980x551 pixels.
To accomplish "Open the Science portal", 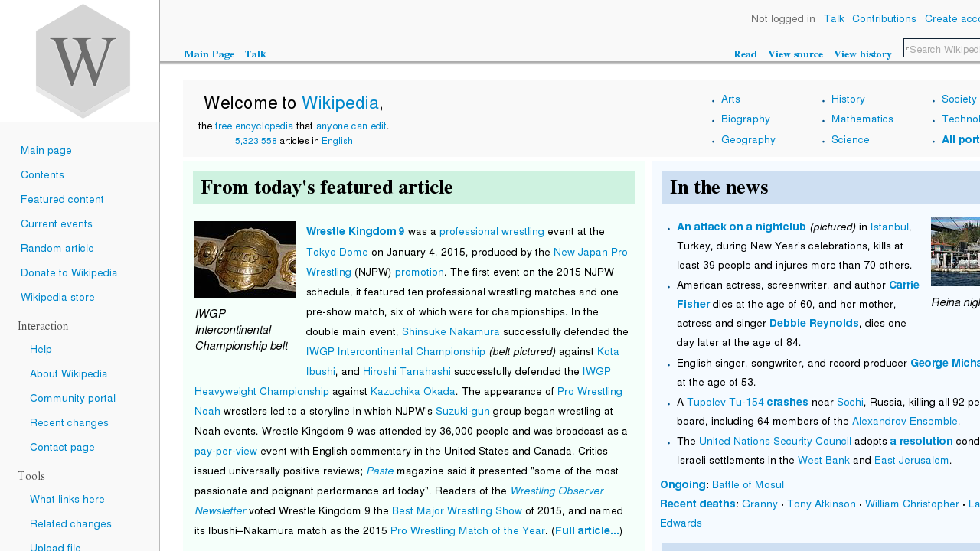I will pyautogui.click(x=851, y=140).
